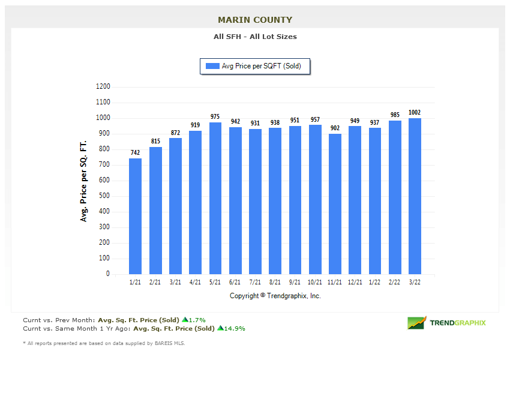Click the 7/21 x-axis label
Screen dimensions: 510x420
point(255,282)
